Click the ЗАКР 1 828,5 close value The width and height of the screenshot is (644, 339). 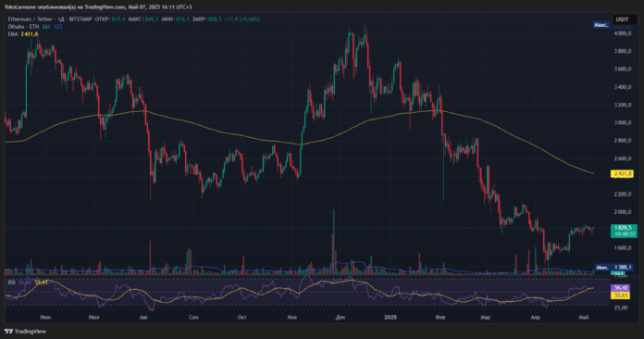206,19
